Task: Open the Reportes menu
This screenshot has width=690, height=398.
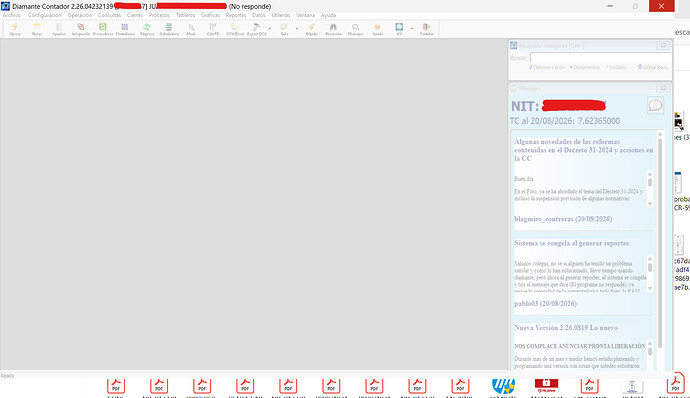Action: tap(236, 15)
